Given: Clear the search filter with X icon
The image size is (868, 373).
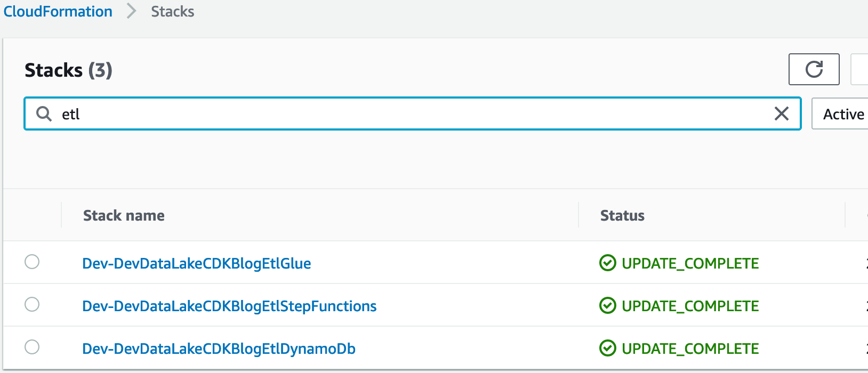Looking at the screenshot, I should (x=781, y=113).
